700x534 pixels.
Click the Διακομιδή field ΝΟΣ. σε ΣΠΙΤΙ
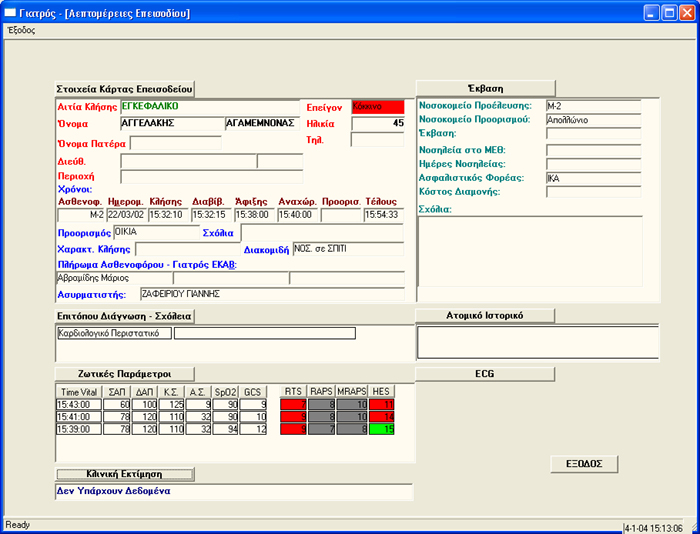point(348,249)
